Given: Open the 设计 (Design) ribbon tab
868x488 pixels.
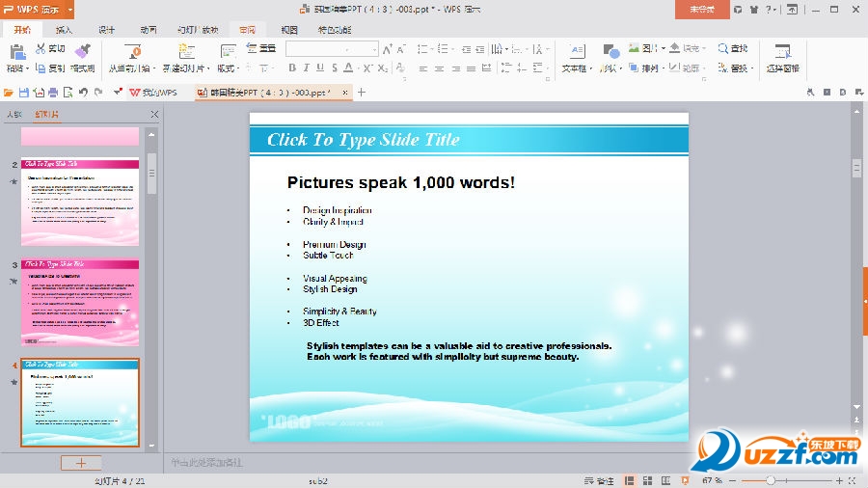Looking at the screenshot, I should click(106, 29).
